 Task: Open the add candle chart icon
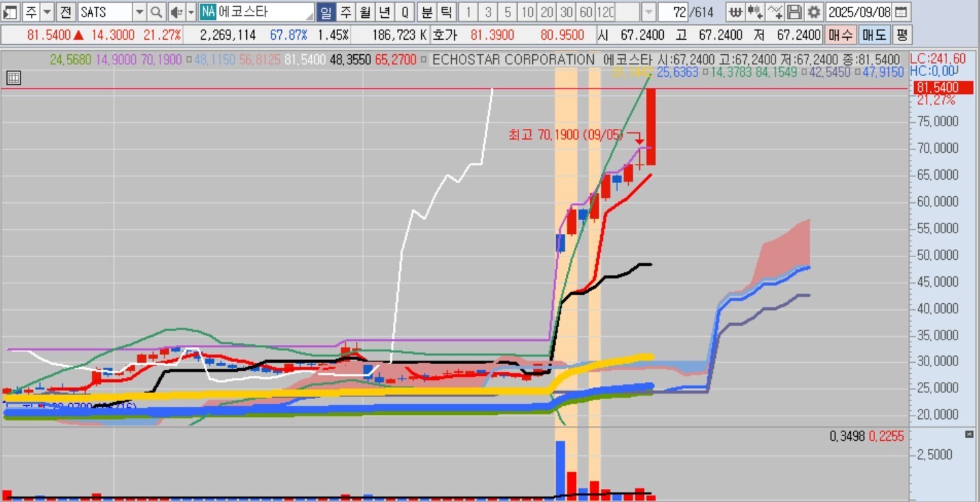click(755, 12)
